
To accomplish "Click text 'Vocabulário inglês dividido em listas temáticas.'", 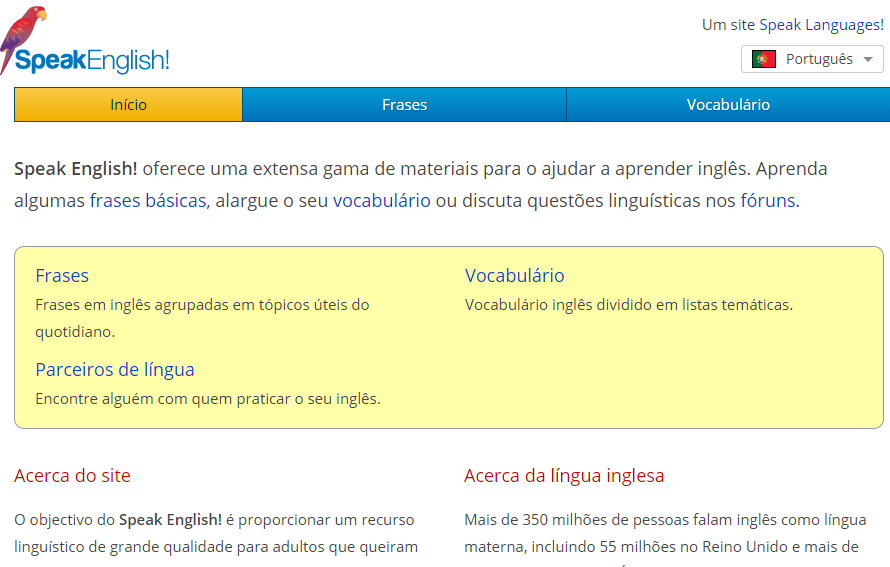I will tap(628, 305).
